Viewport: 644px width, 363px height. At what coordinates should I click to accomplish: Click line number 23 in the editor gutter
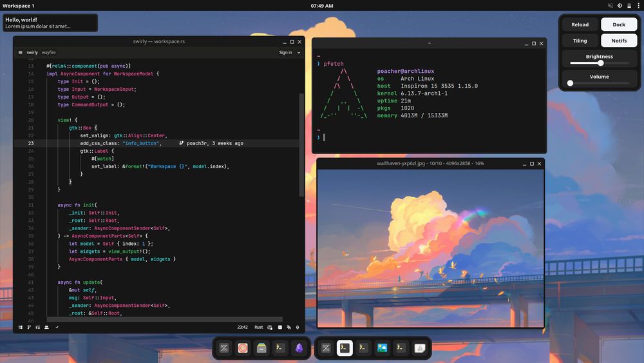pyautogui.click(x=31, y=144)
